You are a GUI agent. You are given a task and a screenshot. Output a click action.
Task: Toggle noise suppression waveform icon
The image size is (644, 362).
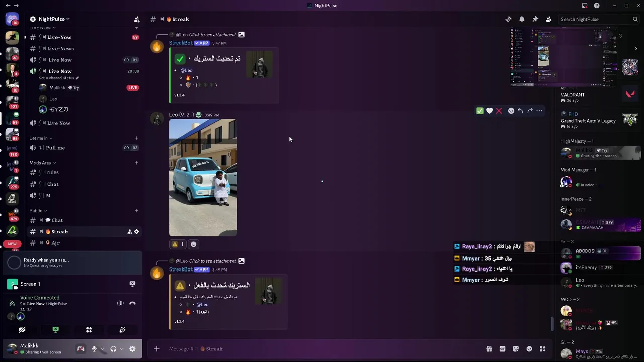[x=120, y=303]
